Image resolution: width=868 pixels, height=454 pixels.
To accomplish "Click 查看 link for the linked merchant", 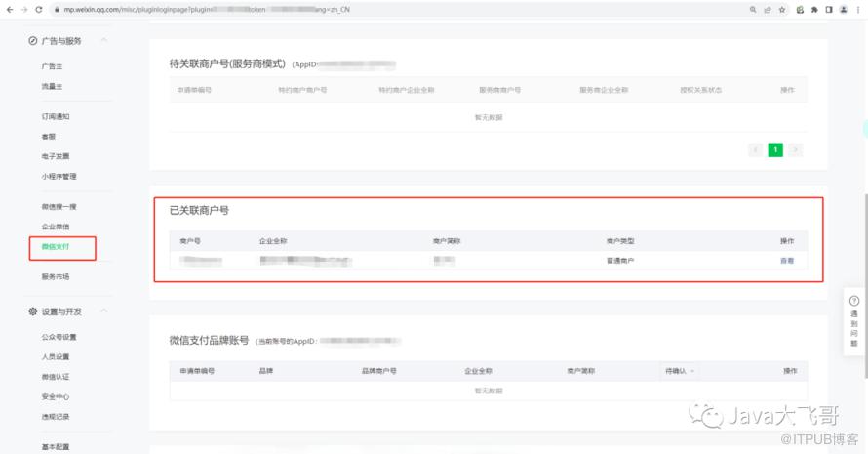I will (787, 261).
